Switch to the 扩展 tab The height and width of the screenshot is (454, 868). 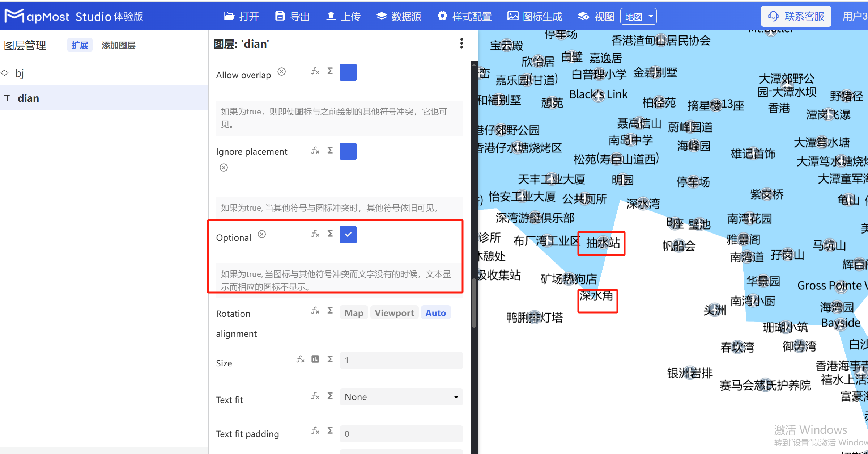point(80,45)
